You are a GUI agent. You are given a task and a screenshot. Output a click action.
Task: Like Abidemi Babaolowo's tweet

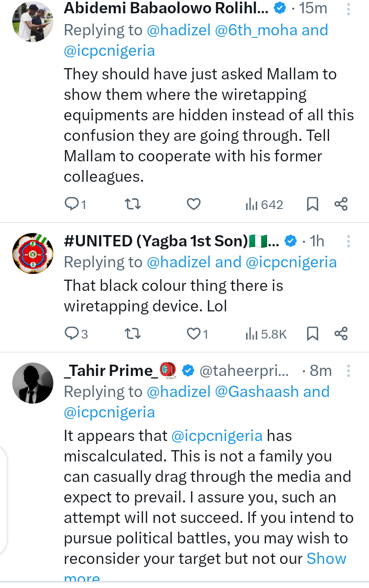[x=193, y=204]
